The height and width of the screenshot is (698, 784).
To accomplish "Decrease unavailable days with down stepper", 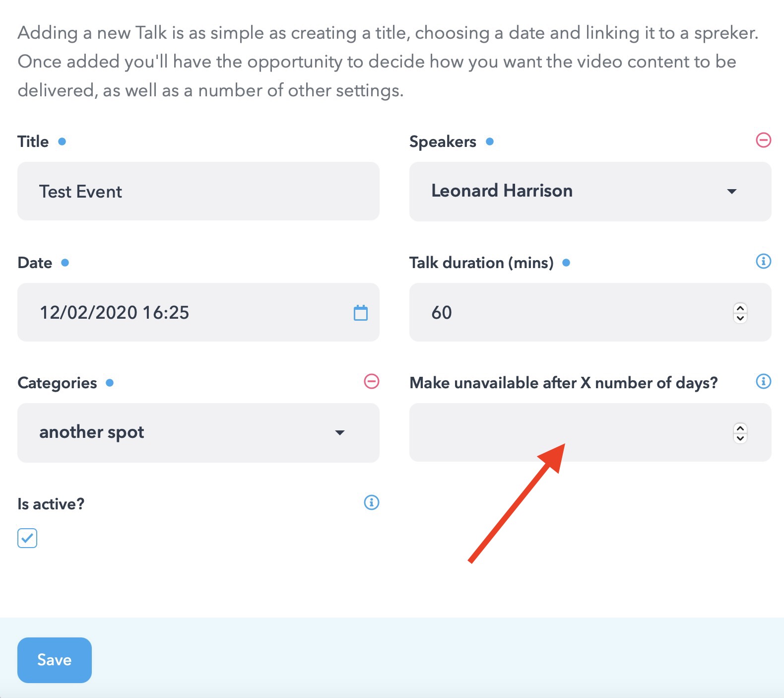I will (740, 438).
